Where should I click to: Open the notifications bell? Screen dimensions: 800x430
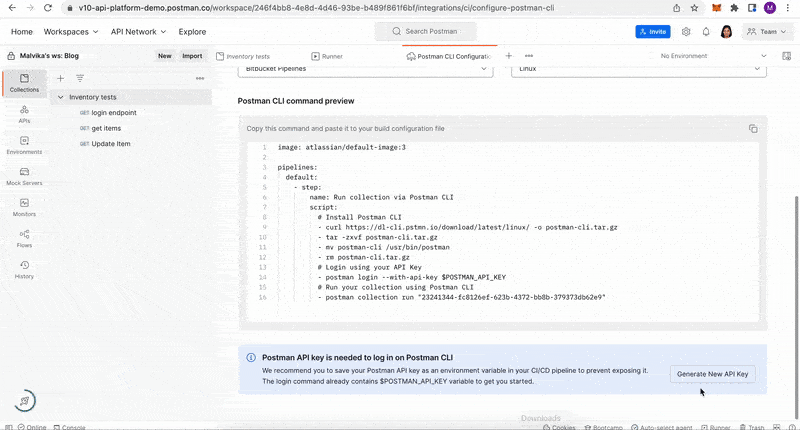(706, 32)
